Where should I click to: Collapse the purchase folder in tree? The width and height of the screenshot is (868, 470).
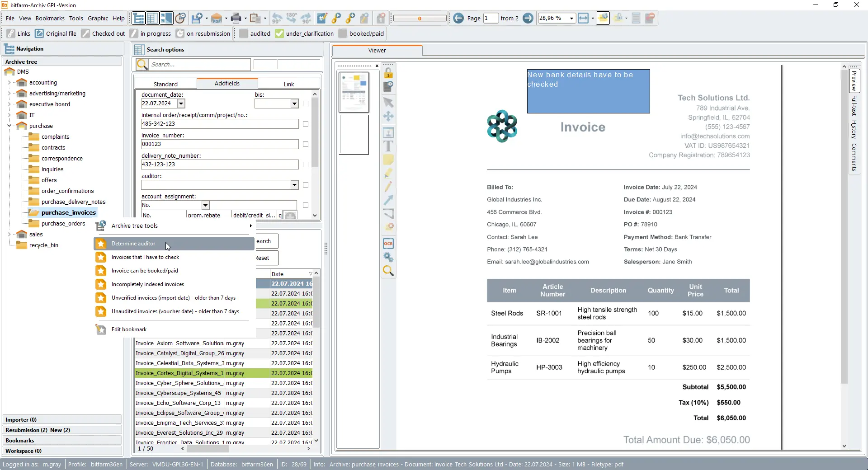click(9, 126)
